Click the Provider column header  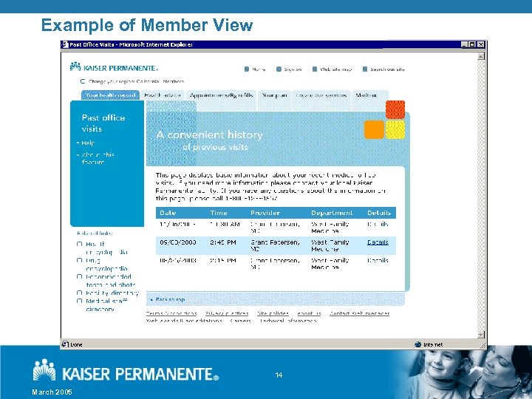click(x=265, y=213)
